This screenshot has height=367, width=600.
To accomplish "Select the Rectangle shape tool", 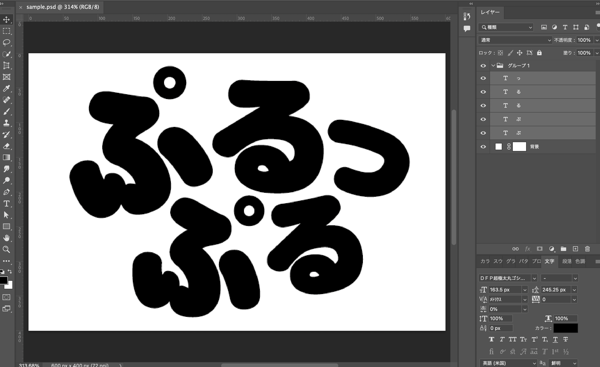I will (x=7, y=227).
